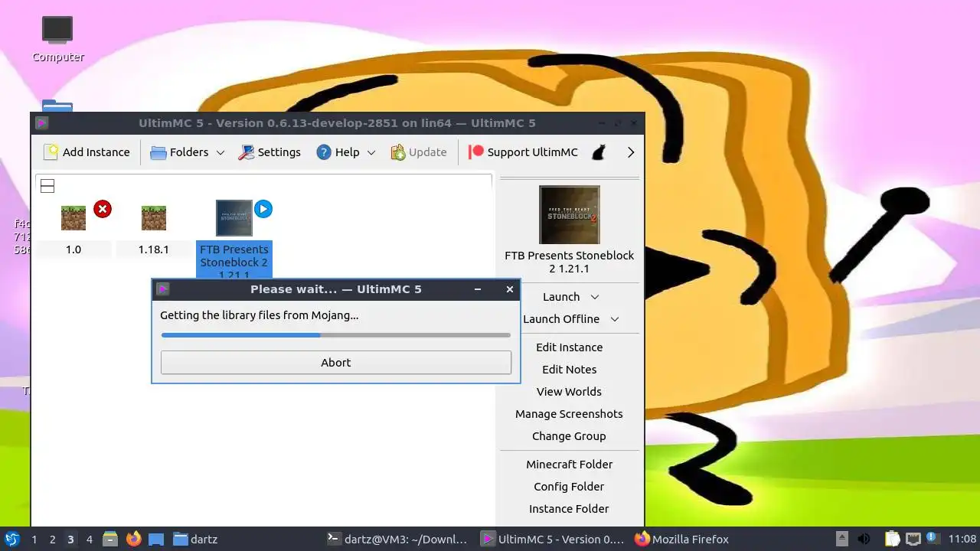
Task: Open UltimMC Settings from the toolbar
Action: (x=269, y=152)
